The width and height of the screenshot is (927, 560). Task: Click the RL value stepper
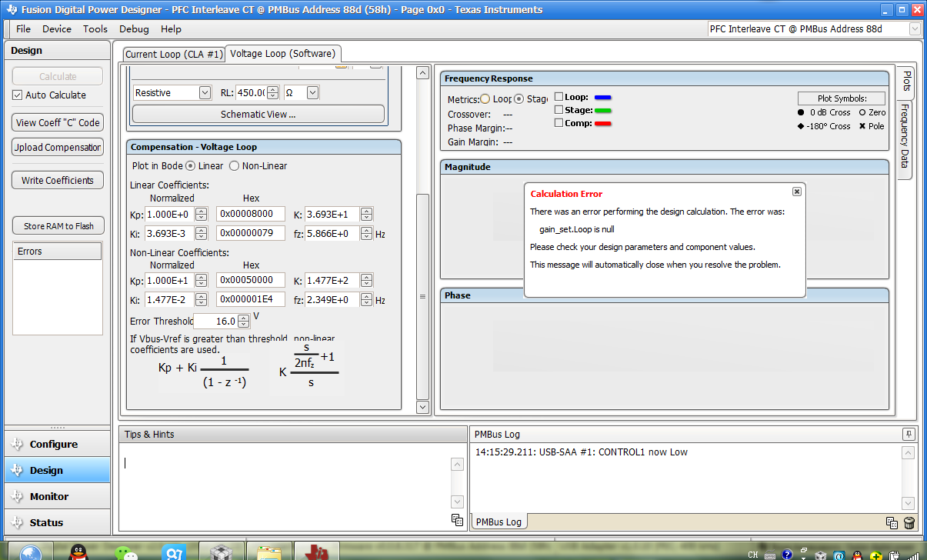coord(272,92)
